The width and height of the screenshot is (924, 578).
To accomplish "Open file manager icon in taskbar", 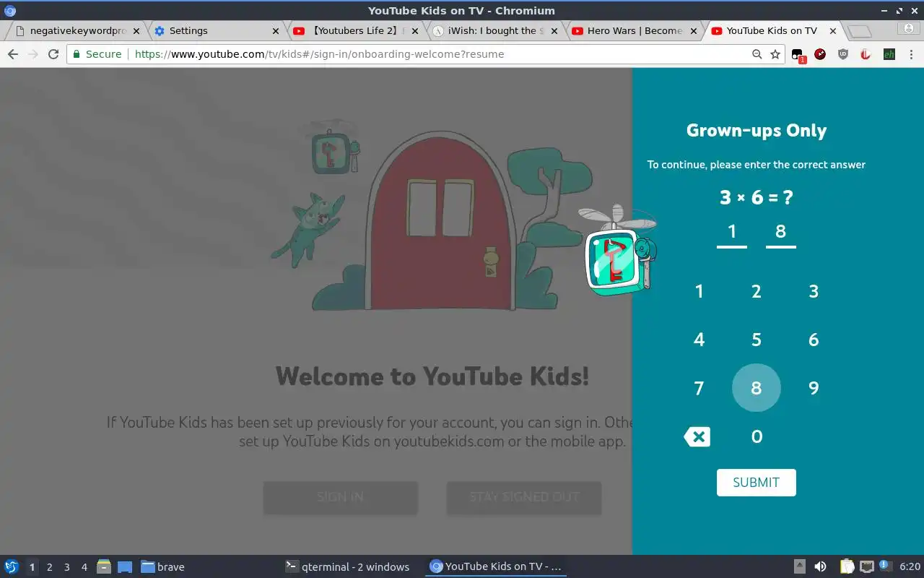I will pos(104,566).
